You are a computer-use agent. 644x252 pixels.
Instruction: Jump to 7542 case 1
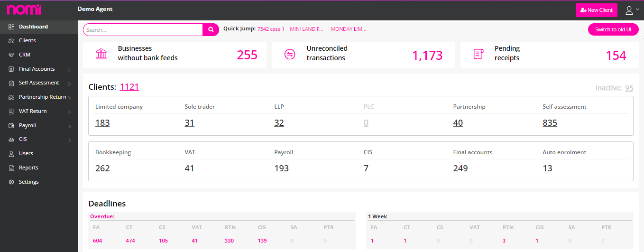[271, 29]
